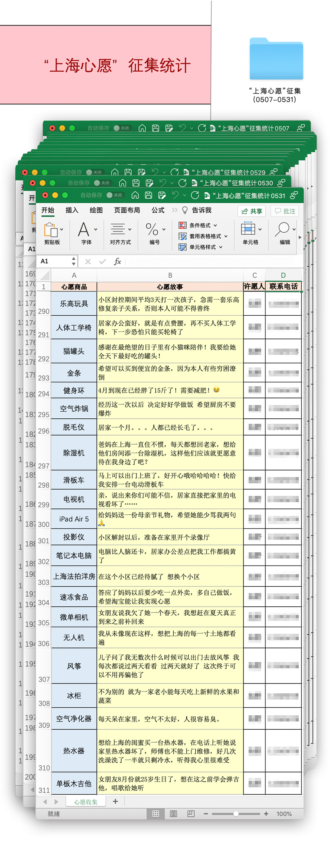Click the Comments (批注) button
Screen dimensions: 331x868
pyautogui.click(x=285, y=211)
